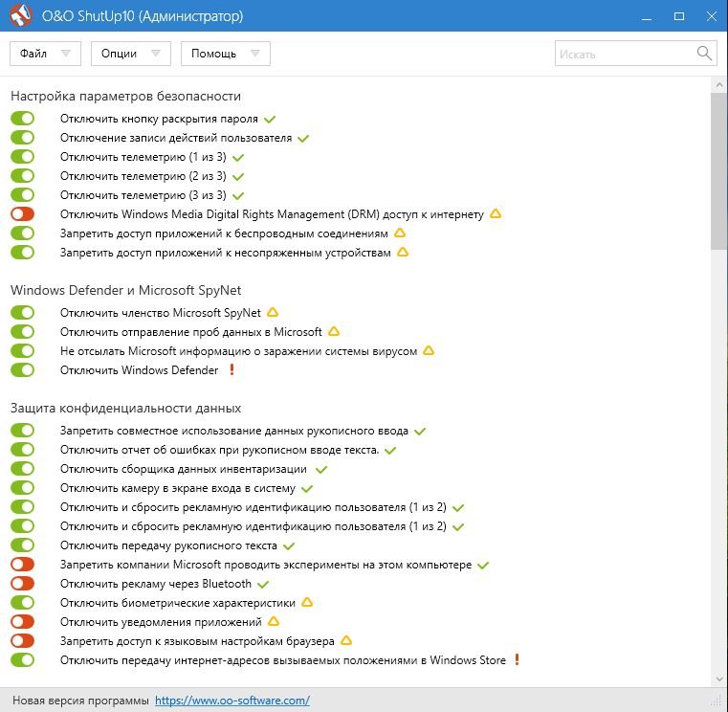
Task: Open the 'Файл' dropdown menu
Action: tap(45, 54)
